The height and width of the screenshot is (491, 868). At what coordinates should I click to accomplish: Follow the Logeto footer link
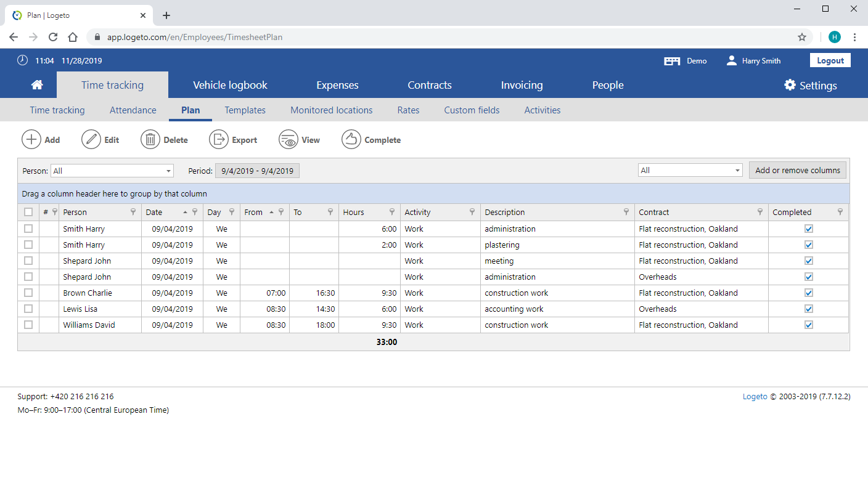click(x=755, y=397)
